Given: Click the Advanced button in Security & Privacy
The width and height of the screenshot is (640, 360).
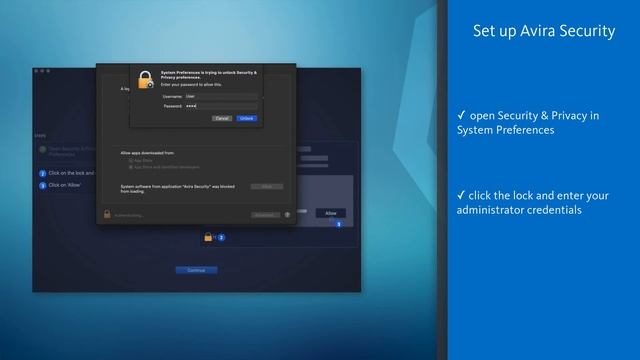Looking at the screenshot, I should 265,215.
